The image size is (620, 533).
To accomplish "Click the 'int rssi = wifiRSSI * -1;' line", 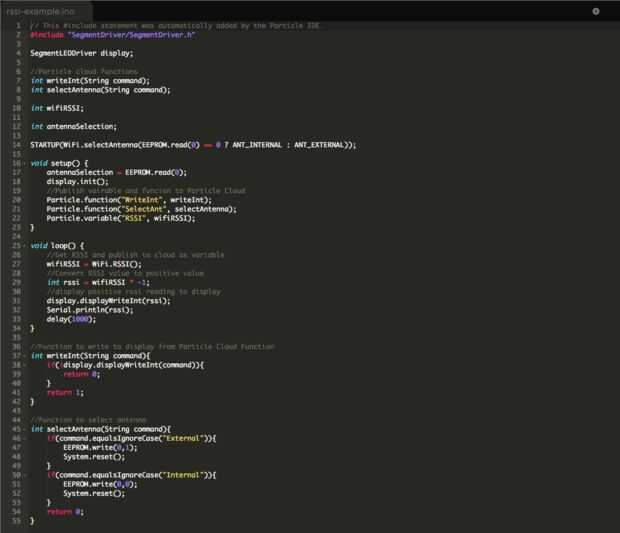I will (x=98, y=282).
